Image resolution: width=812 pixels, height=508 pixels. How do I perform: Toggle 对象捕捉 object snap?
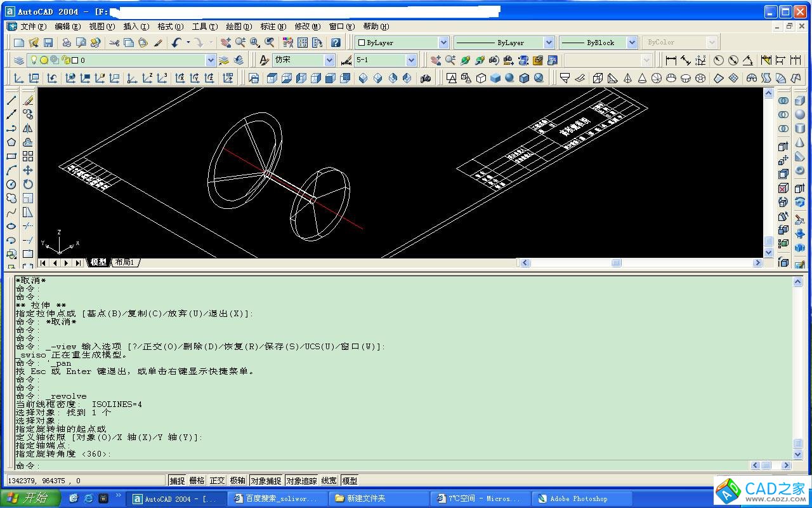tap(266, 481)
